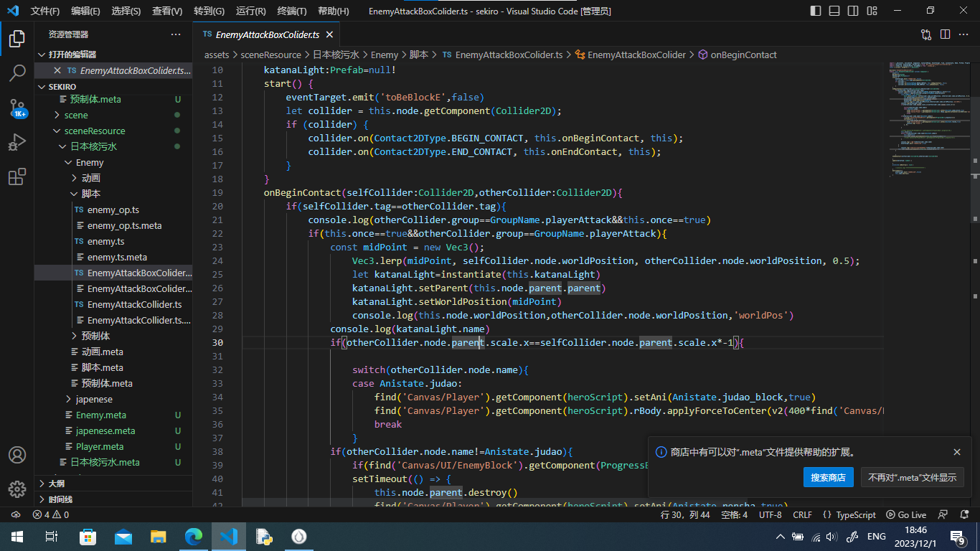The width and height of the screenshot is (980, 551).
Task: Click the errors and warnings status indicator
Action: (x=50, y=514)
